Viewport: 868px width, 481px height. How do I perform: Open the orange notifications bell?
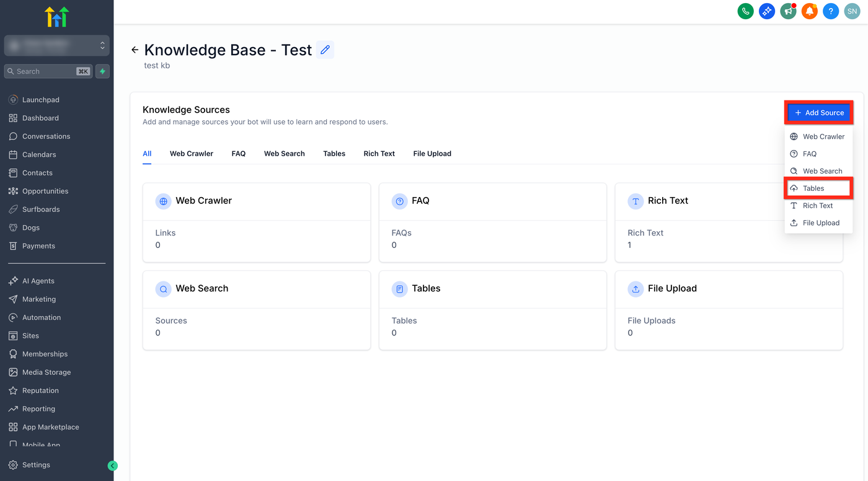pos(809,11)
